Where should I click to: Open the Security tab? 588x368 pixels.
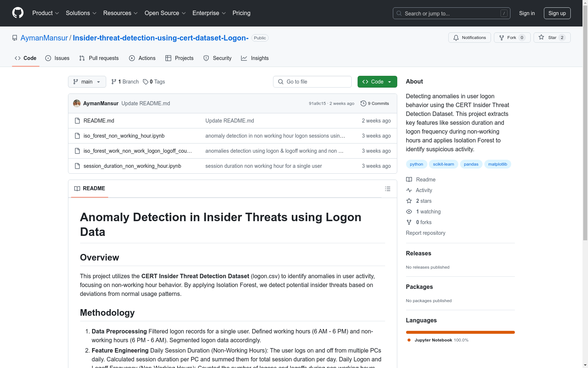click(218, 58)
